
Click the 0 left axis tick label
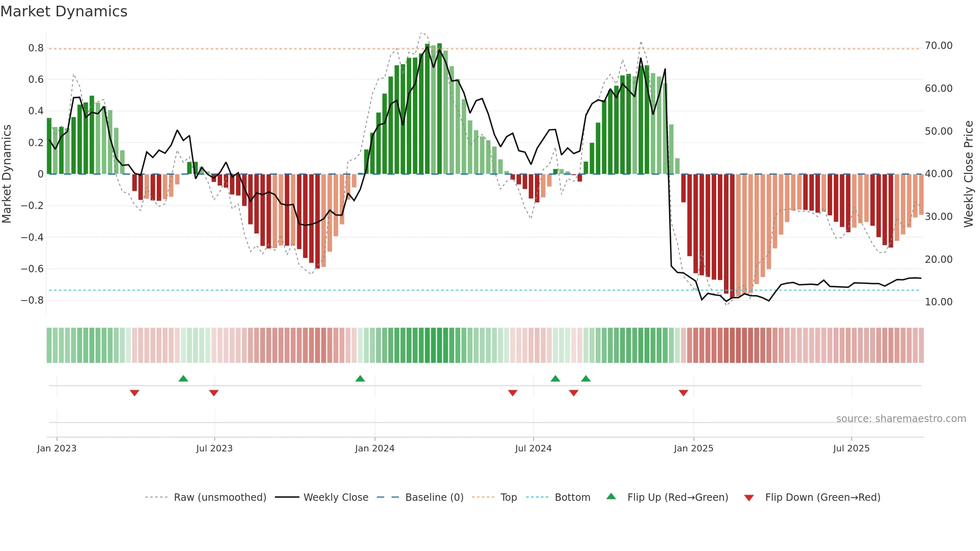click(40, 174)
